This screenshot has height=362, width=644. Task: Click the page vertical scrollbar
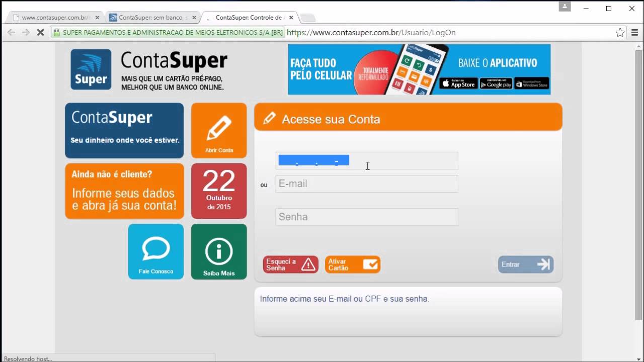tap(639, 185)
